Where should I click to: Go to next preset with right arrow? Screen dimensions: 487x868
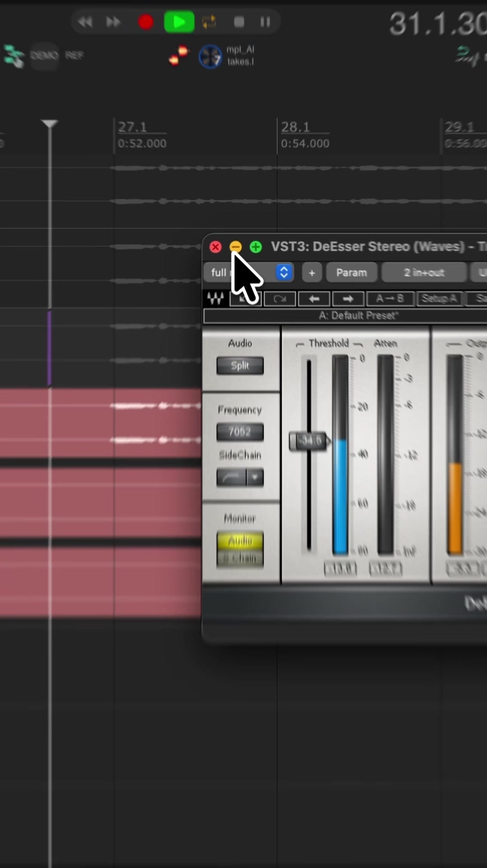click(x=348, y=299)
